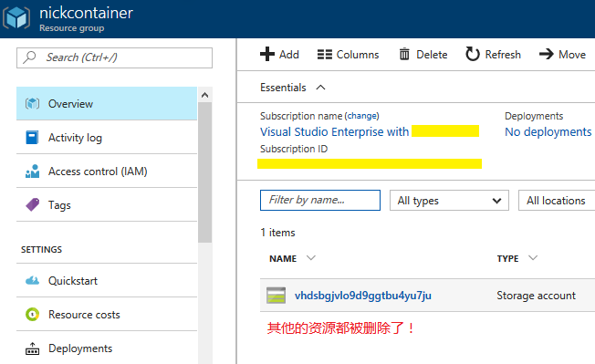Click the No deployments link
Screen dimensions: 595x364
pyautogui.click(x=548, y=131)
